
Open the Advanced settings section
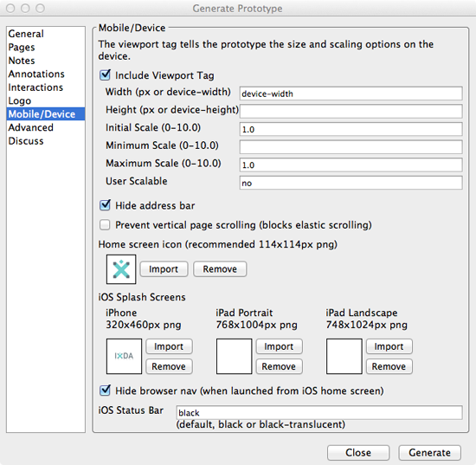[46, 127]
